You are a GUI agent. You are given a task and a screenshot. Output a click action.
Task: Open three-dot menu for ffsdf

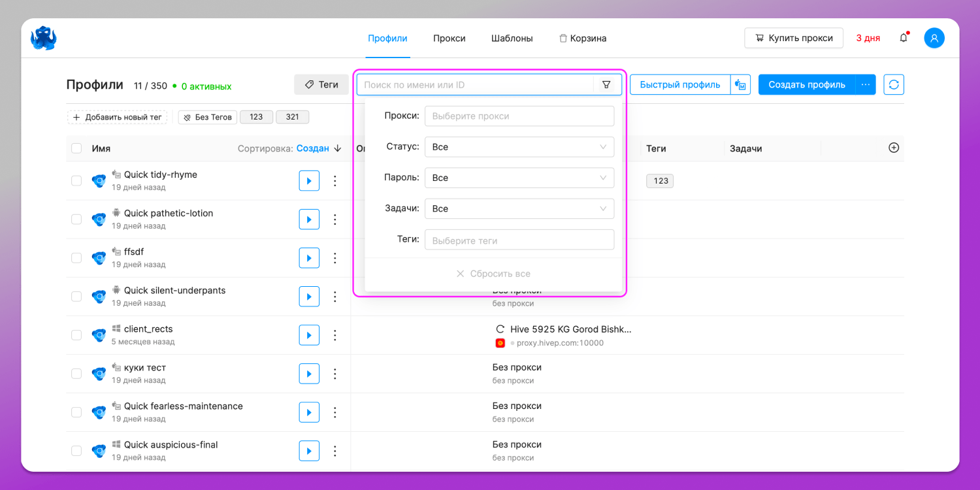(335, 257)
